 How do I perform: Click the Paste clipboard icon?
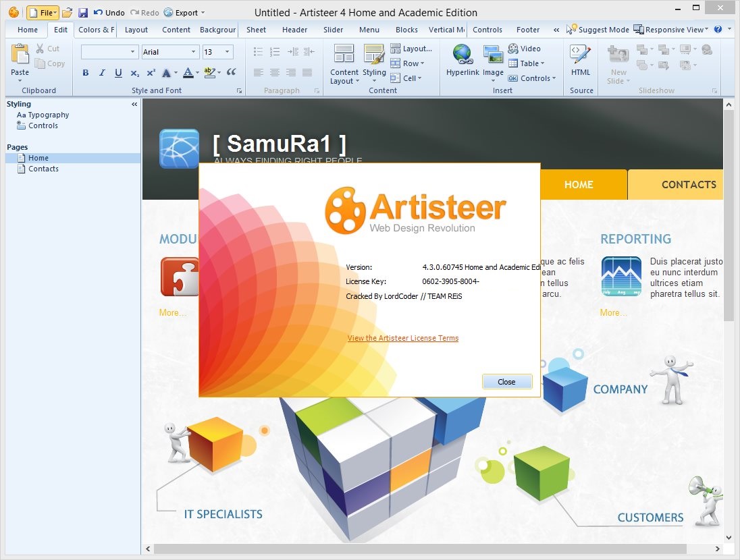tap(20, 54)
